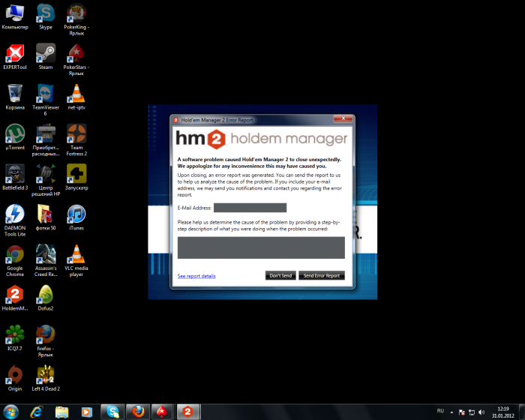Select Dofus2 desktop icon

pyautogui.click(x=46, y=298)
